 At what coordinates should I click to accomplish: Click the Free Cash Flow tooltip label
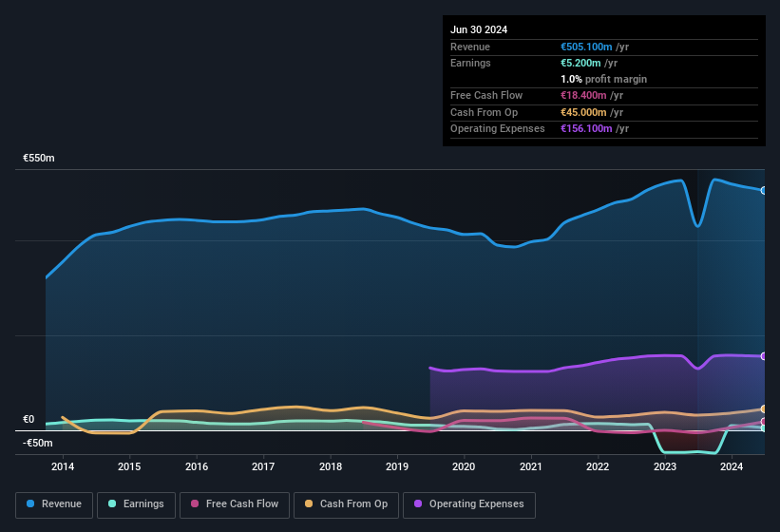[486, 95]
